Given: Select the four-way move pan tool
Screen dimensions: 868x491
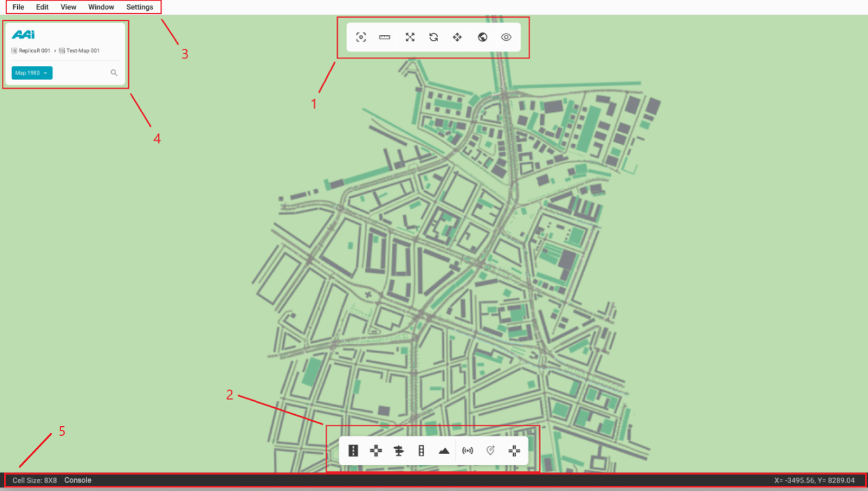Looking at the screenshot, I should [457, 37].
